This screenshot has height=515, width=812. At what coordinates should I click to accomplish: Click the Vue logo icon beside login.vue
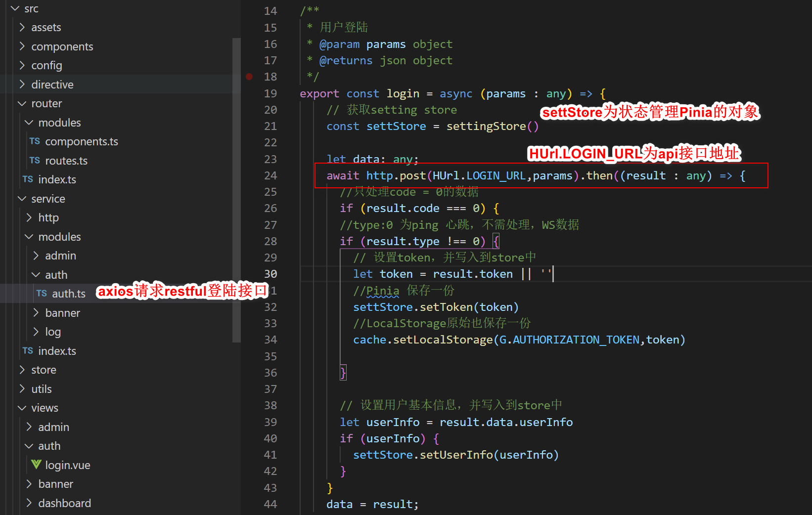click(x=36, y=465)
